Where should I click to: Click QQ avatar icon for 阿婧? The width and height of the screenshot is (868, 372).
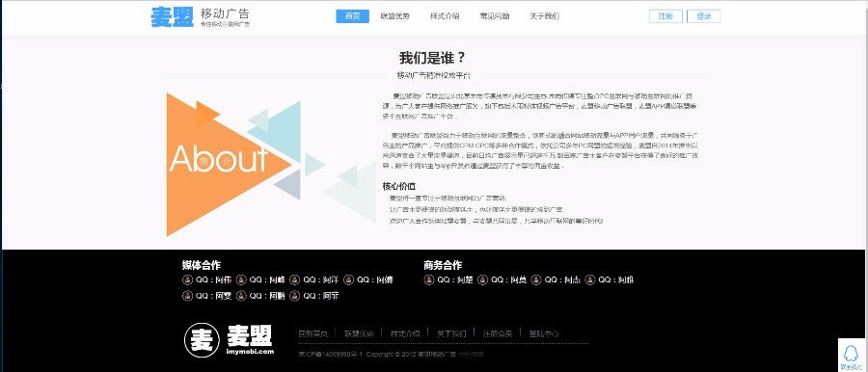click(348, 280)
